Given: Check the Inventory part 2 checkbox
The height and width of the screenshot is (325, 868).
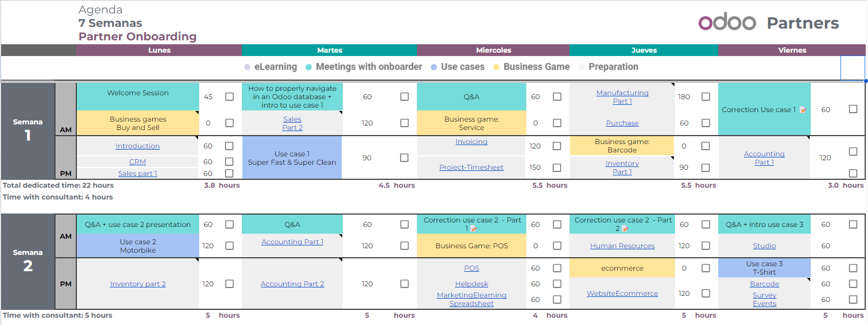Looking at the screenshot, I should coord(229,284).
